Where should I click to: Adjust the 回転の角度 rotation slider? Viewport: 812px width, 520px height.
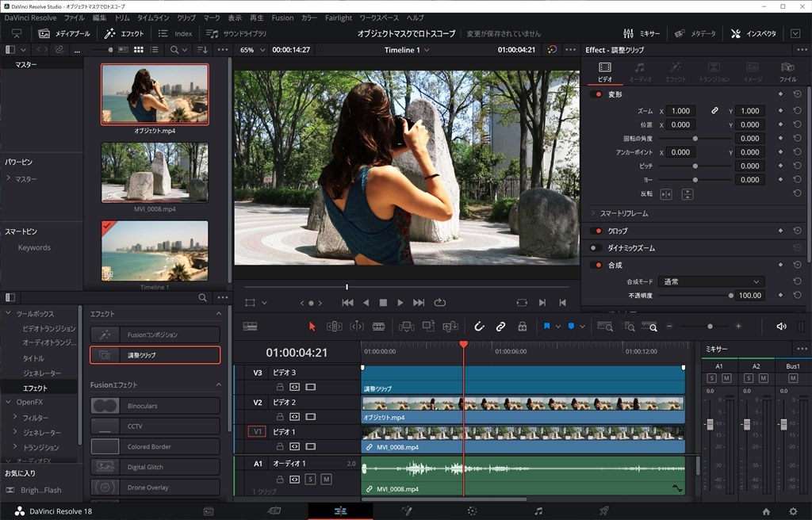(695, 138)
